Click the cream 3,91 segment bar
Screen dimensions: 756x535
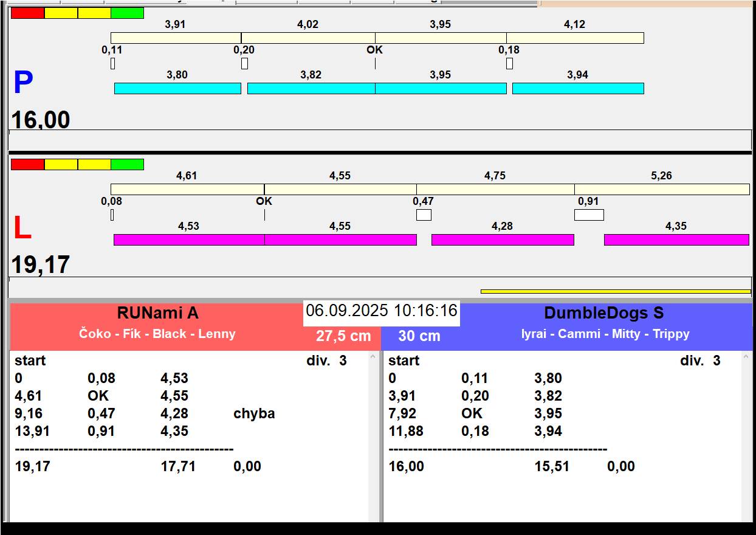176,38
